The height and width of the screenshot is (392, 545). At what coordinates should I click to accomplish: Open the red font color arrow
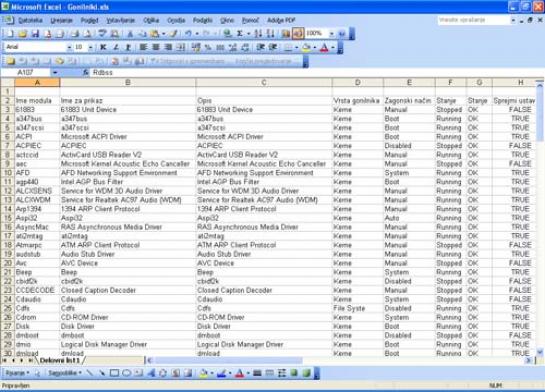coord(333,47)
